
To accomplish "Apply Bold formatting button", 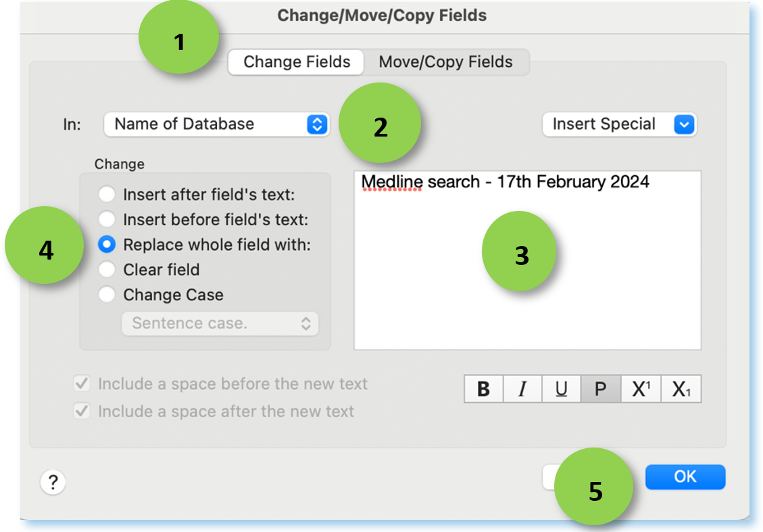I will tap(483, 389).
